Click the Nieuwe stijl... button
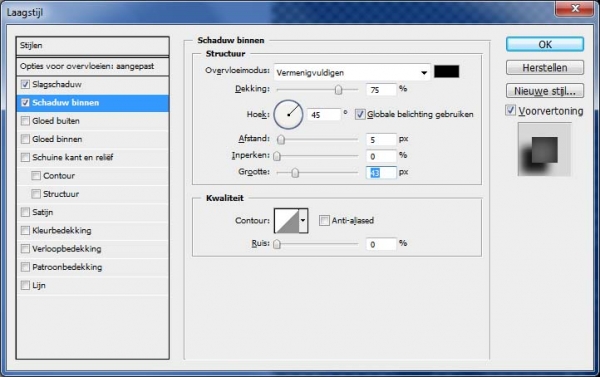The height and width of the screenshot is (377, 600). point(545,91)
